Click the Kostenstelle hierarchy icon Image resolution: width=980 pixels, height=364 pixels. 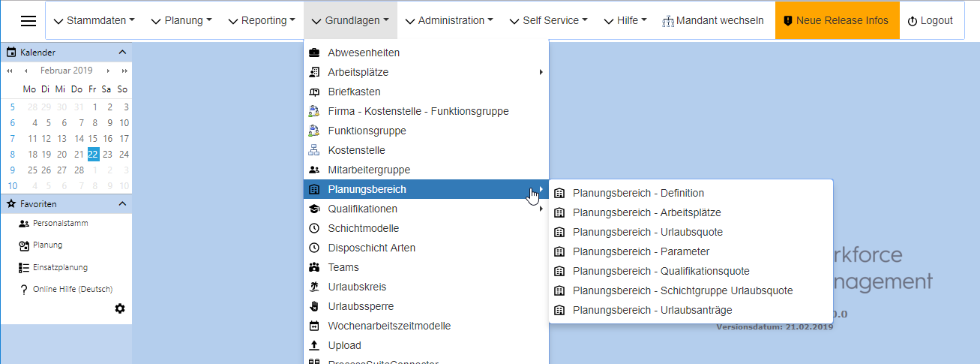click(314, 150)
